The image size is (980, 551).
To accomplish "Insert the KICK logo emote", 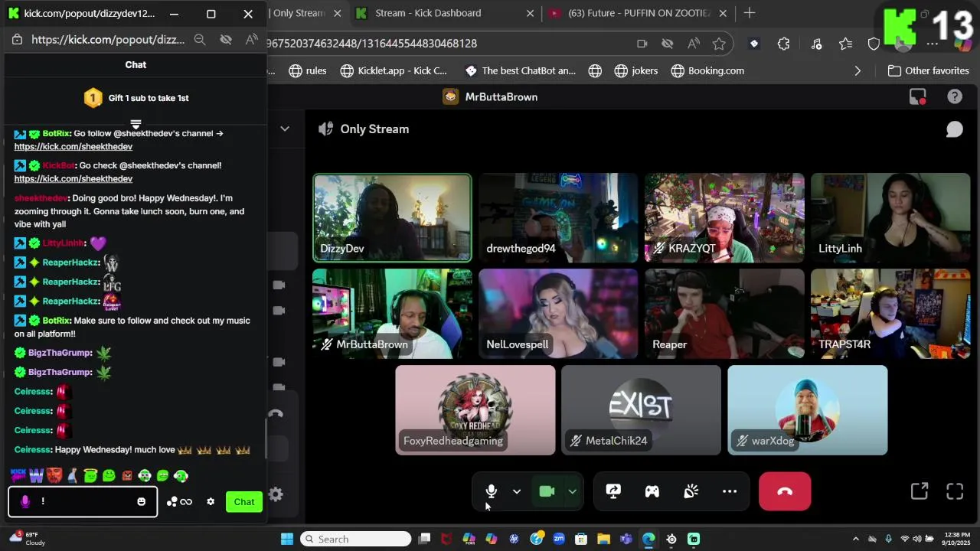I will [18, 476].
